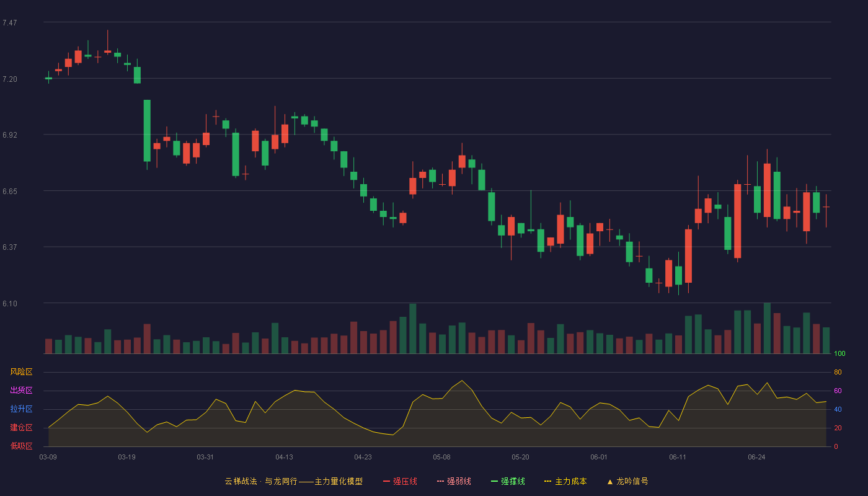Viewport: 868px width, 496px height.
Task: Click the 风险区 zone label
Action: [21, 372]
